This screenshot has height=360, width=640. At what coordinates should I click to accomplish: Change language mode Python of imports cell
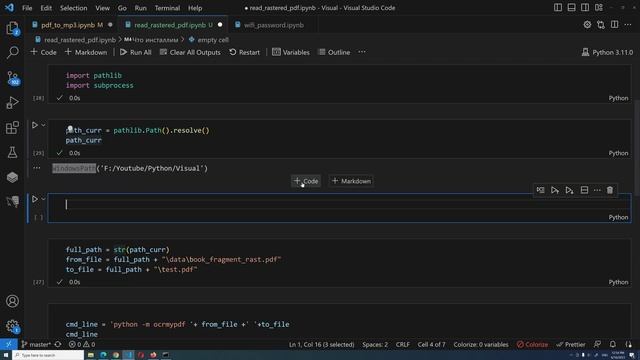click(x=618, y=98)
